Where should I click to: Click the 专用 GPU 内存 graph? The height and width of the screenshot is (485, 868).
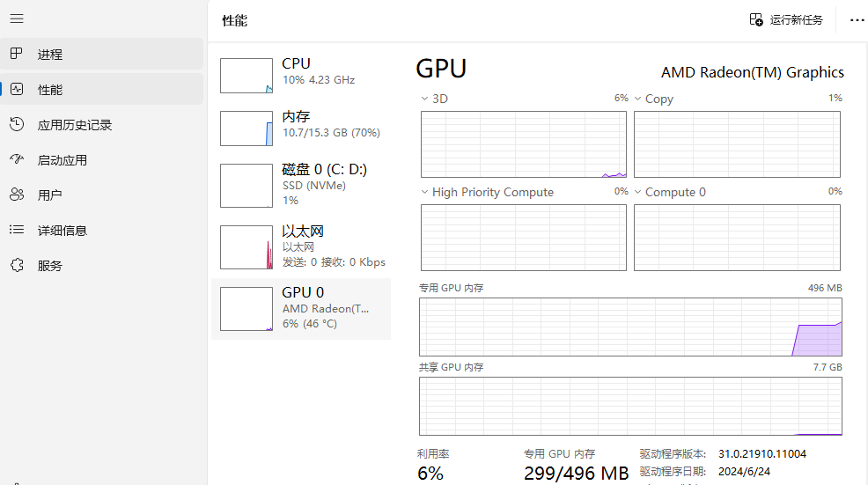pyautogui.click(x=630, y=327)
